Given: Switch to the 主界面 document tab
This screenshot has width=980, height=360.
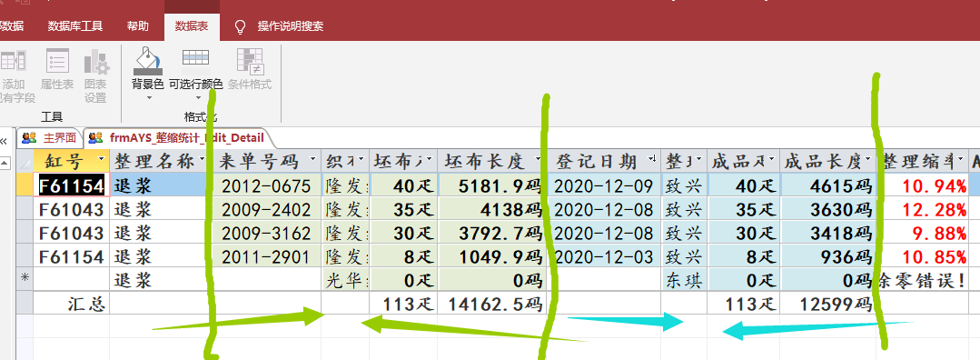Looking at the screenshot, I should pyautogui.click(x=50, y=137).
